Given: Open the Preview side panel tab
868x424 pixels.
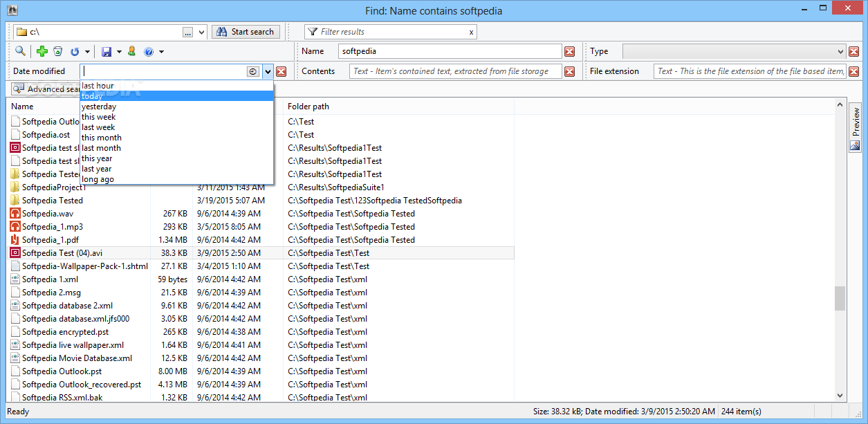Looking at the screenshot, I should [x=856, y=128].
